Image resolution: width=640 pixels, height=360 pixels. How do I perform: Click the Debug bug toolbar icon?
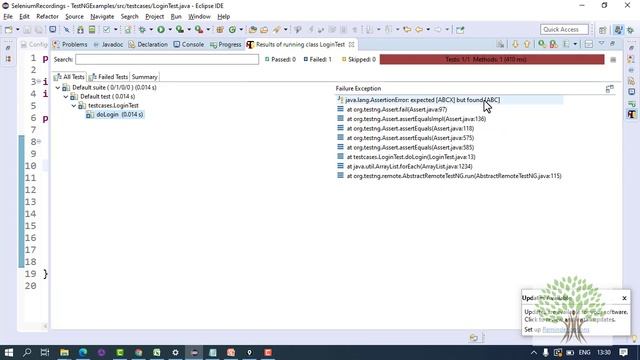coord(142,29)
